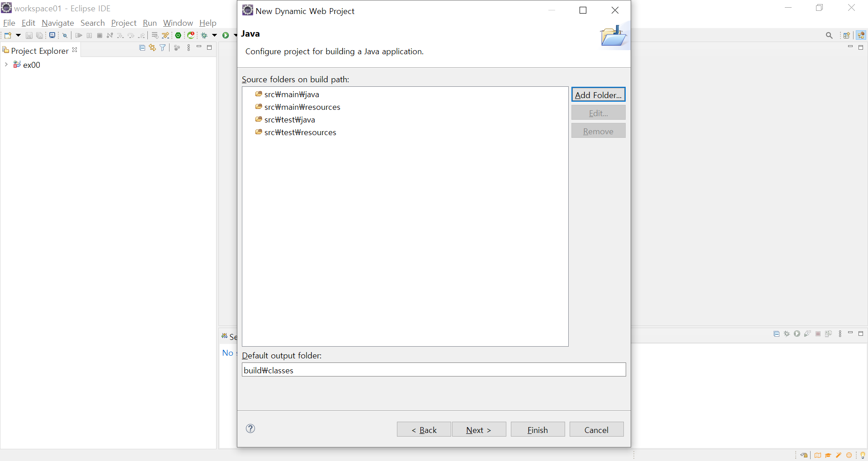Open the Help menu
This screenshot has height=461, width=868.
[208, 23]
